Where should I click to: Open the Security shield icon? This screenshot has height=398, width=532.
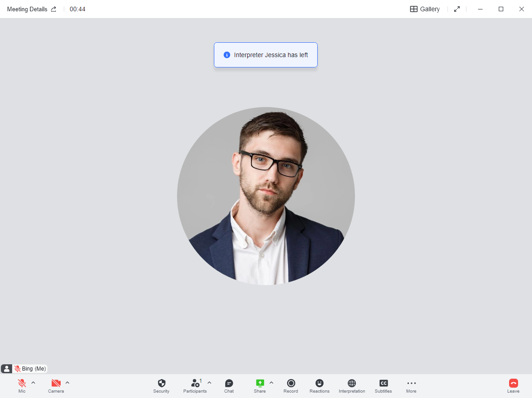(x=161, y=384)
